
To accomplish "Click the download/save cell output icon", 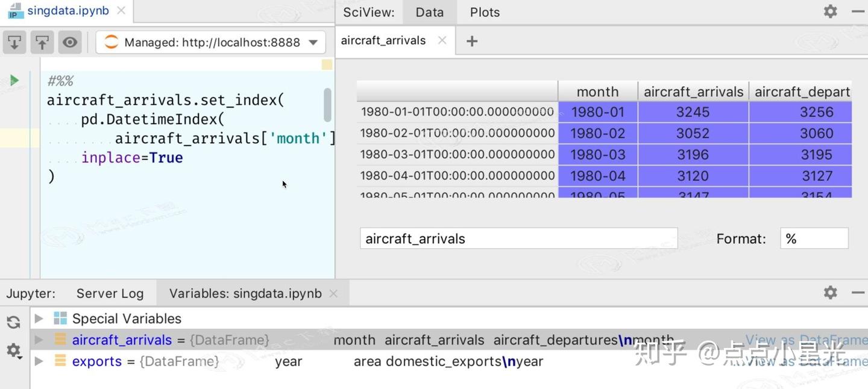I will pos(14,42).
